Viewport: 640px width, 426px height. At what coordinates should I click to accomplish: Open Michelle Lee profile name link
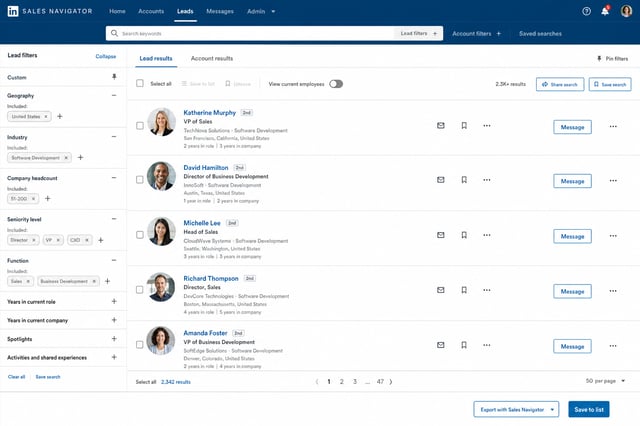click(x=202, y=223)
